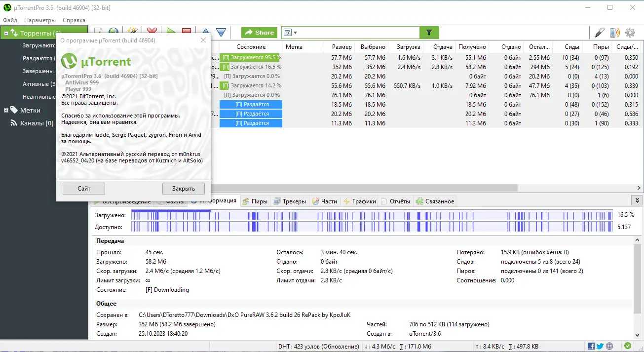Close the About µTorrent dialog with X

tap(203, 40)
